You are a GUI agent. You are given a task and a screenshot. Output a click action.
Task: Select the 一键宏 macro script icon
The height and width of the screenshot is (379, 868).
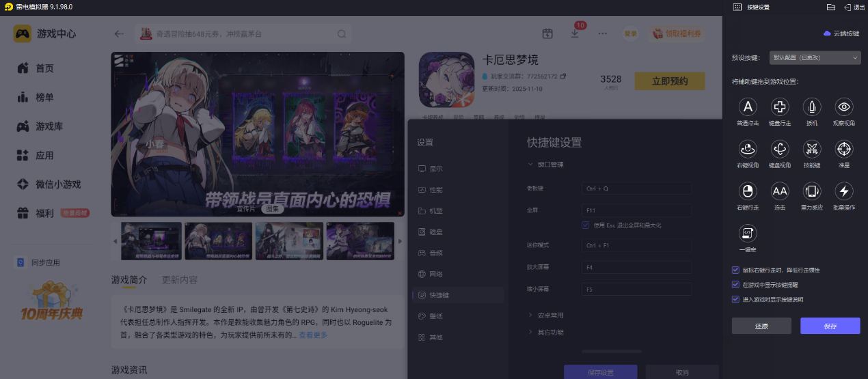click(x=748, y=233)
